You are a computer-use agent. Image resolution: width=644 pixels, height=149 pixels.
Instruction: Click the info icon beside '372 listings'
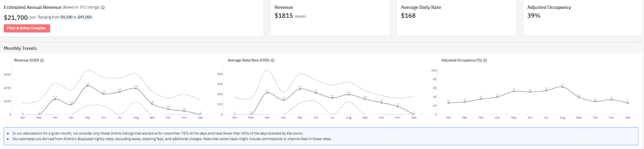tap(103, 8)
